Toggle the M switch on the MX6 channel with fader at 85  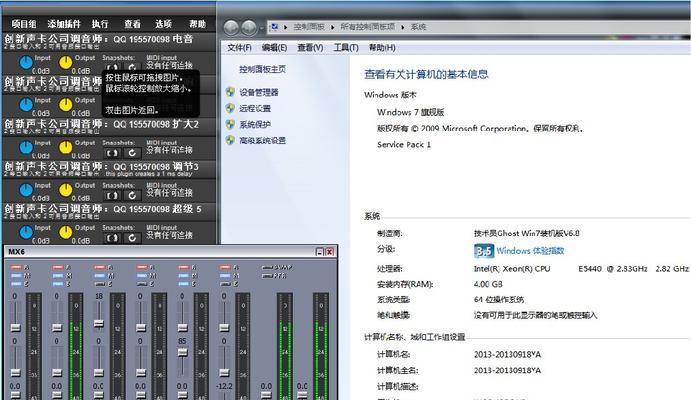tap(184, 276)
